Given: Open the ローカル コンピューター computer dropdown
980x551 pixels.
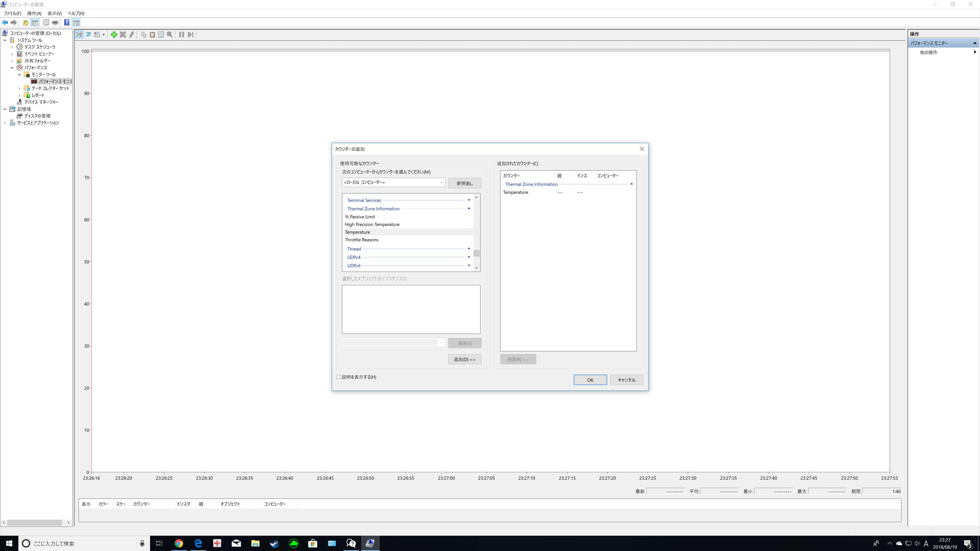Looking at the screenshot, I should 441,183.
